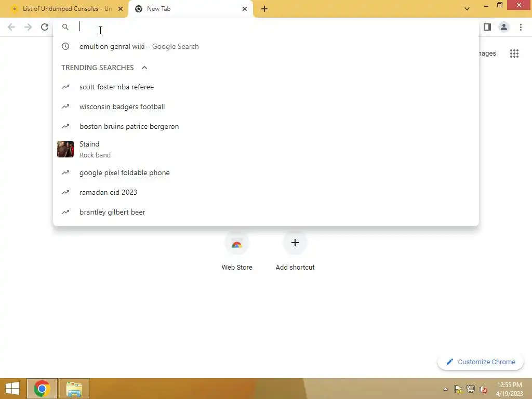Open the Google apps grid
Image resolution: width=532 pixels, height=399 pixels.
[x=514, y=54]
